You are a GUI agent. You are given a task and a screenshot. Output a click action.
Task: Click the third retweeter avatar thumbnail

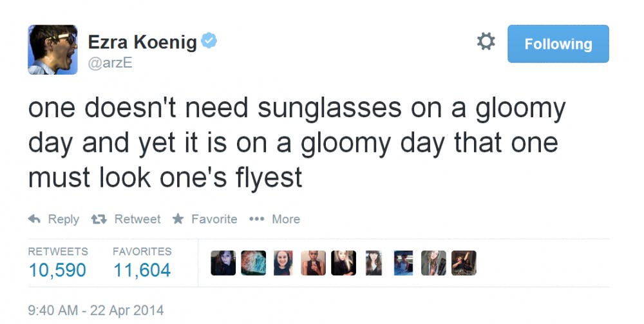point(283,263)
